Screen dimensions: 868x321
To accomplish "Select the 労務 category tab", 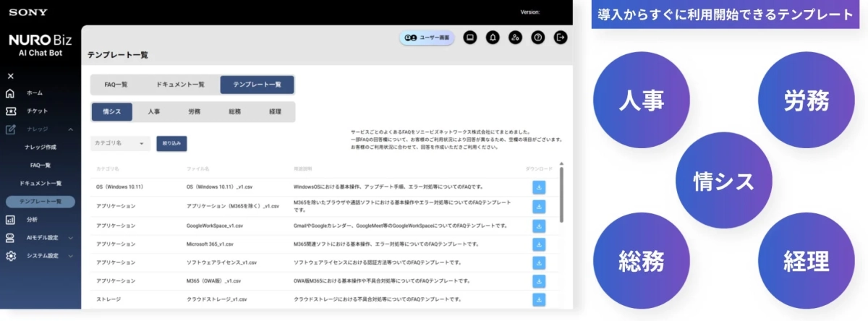I will (194, 112).
